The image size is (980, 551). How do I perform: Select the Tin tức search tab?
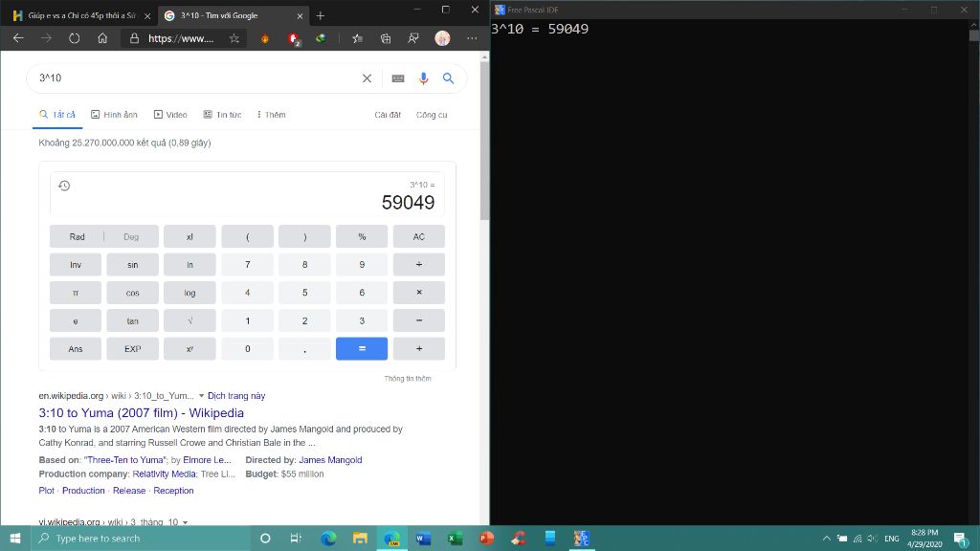222,115
